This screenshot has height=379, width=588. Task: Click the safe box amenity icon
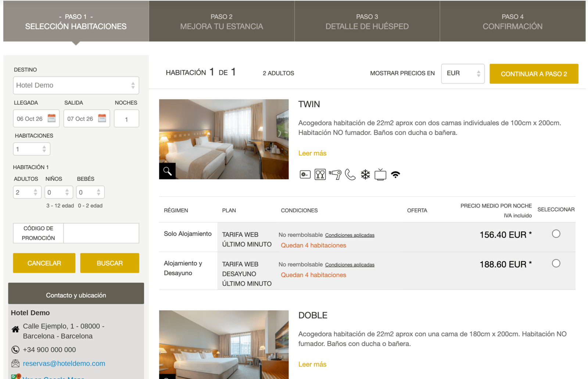(305, 174)
